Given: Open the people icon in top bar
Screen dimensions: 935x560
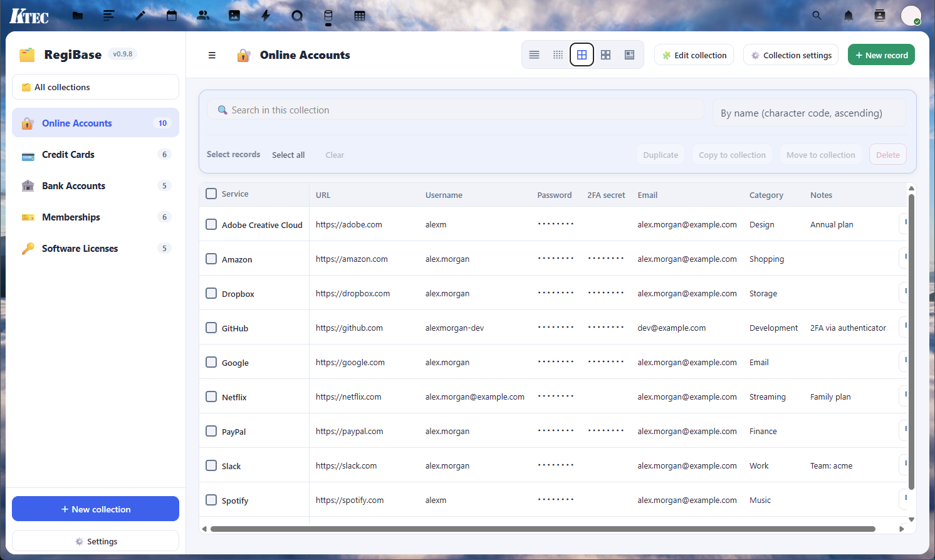Looking at the screenshot, I should tap(203, 16).
